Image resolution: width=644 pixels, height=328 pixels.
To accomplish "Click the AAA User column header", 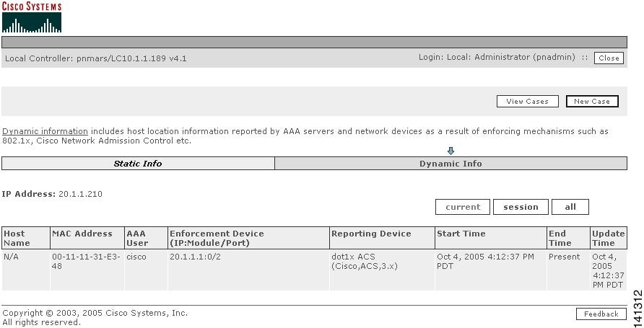I will click(x=136, y=238).
